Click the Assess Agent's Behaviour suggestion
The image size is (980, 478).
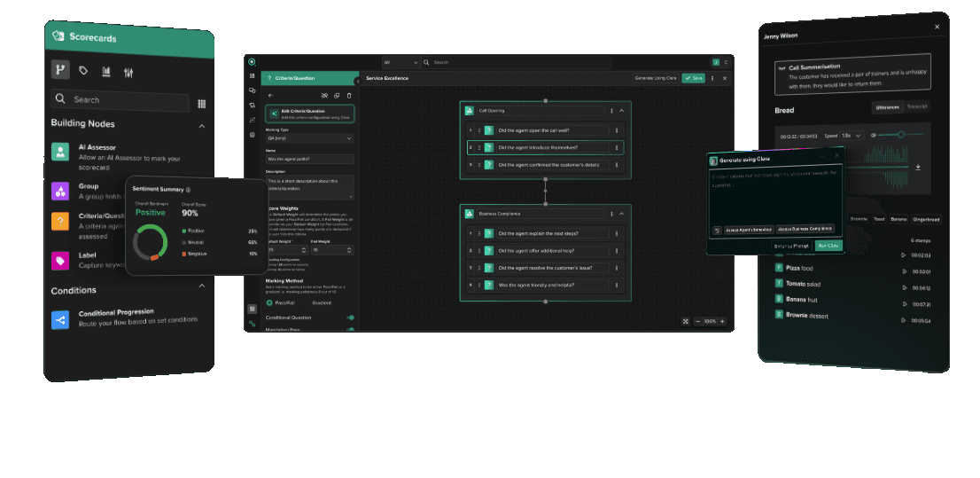coord(750,230)
